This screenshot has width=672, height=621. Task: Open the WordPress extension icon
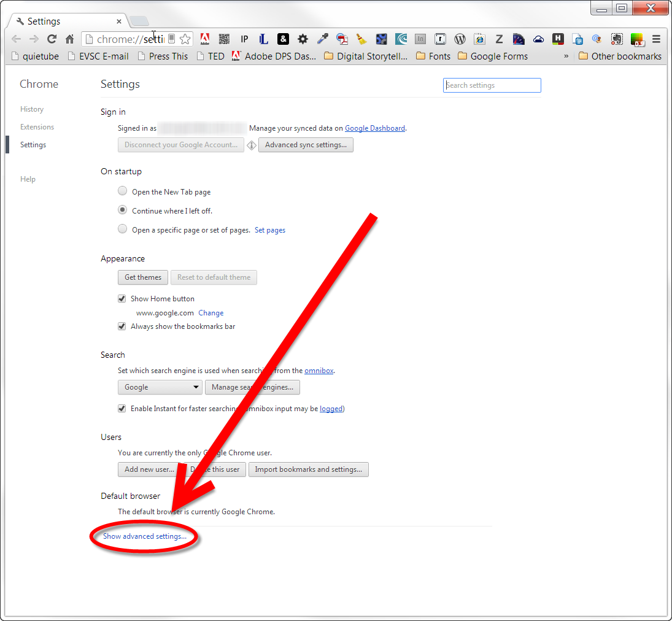[460, 39]
